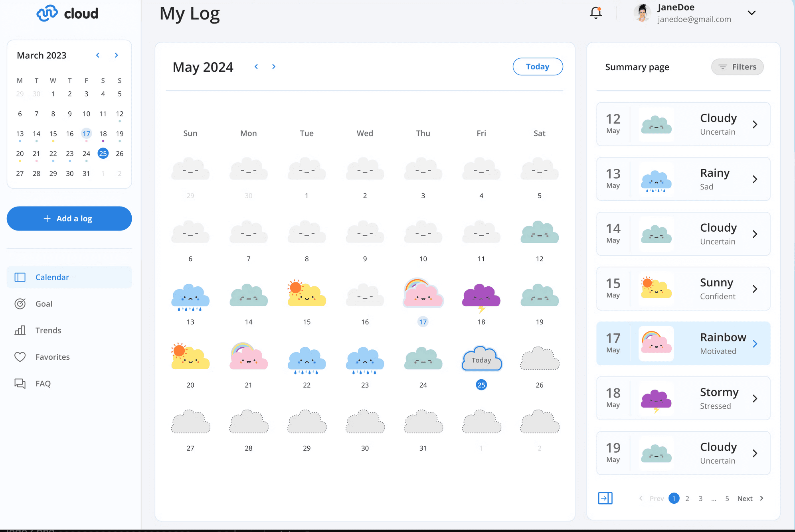
Task: Open the 18 May Stormy summary arrow
Action: coord(755,398)
